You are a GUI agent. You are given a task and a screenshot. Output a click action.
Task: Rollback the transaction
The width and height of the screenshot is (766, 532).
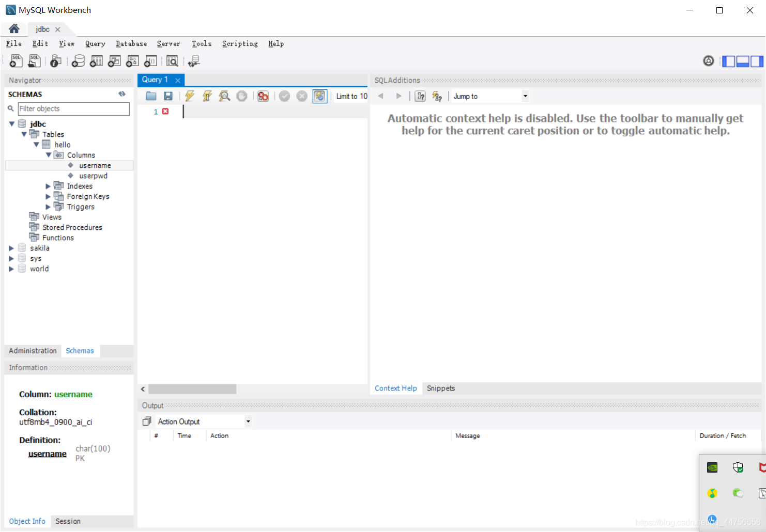point(302,96)
